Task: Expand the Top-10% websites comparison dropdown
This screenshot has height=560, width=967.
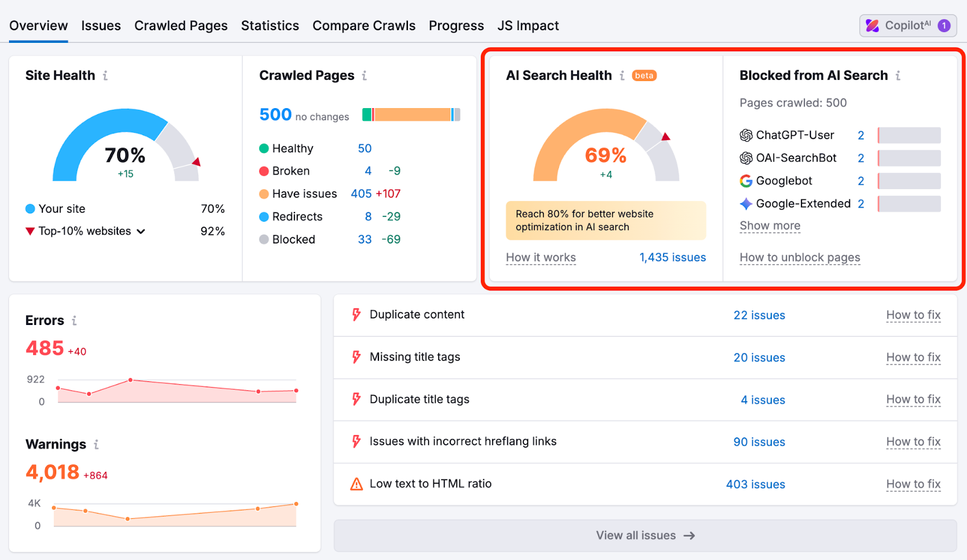Action: [141, 231]
